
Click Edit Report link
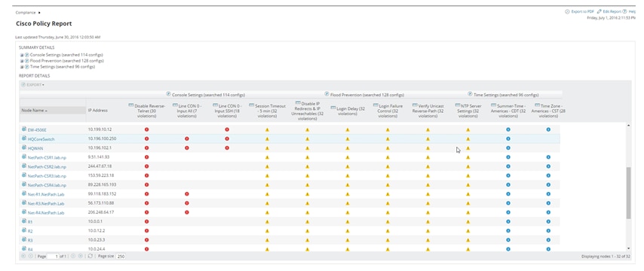(x=609, y=12)
